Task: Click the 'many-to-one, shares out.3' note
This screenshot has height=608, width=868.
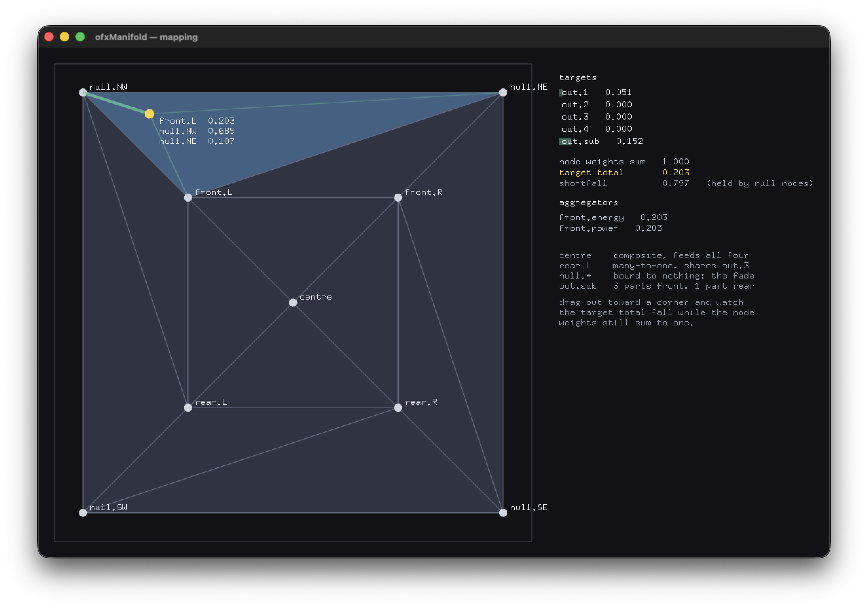Action: coord(681,266)
